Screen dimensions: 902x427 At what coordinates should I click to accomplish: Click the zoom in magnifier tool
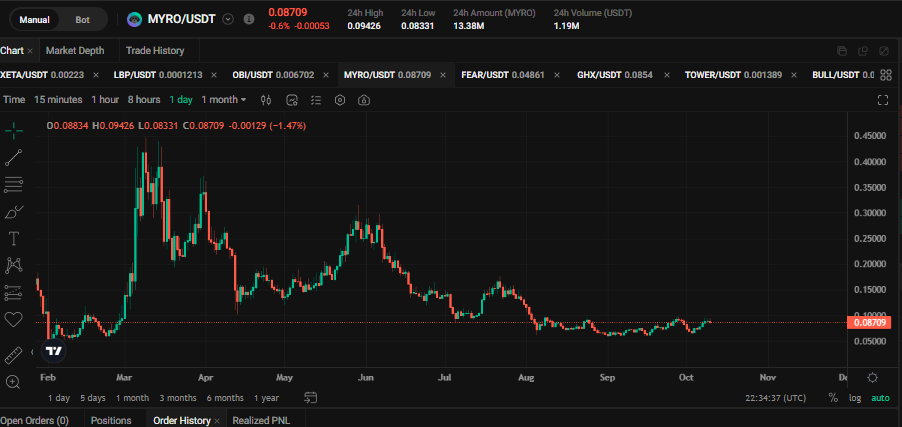(x=14, y=382)
